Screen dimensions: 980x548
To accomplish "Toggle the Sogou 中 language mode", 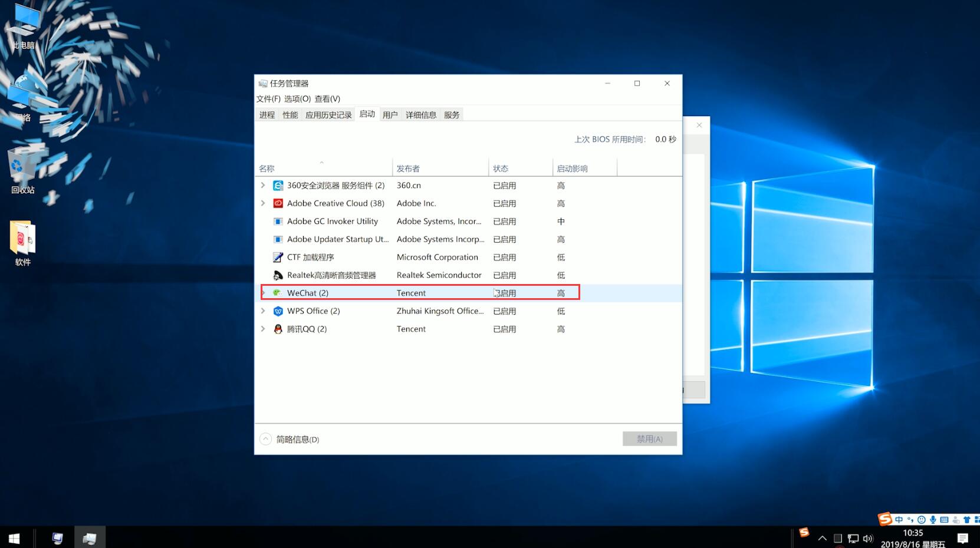I will click(899, 520).
